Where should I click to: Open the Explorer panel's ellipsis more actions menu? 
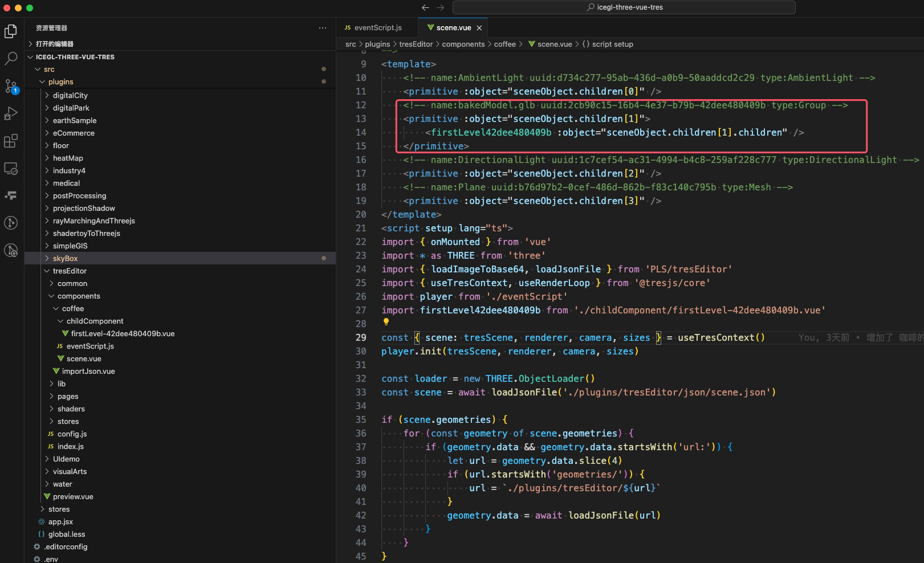(323, 28)
